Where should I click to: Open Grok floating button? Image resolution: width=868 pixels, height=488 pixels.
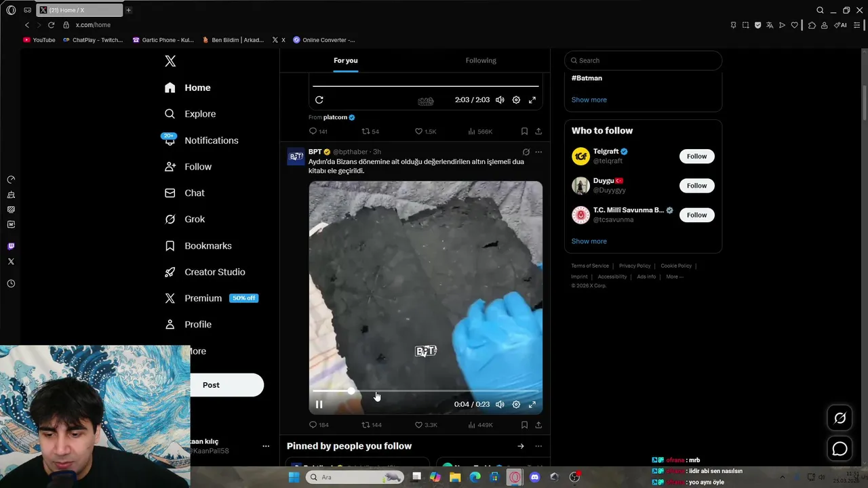click(x=840, y=418)
